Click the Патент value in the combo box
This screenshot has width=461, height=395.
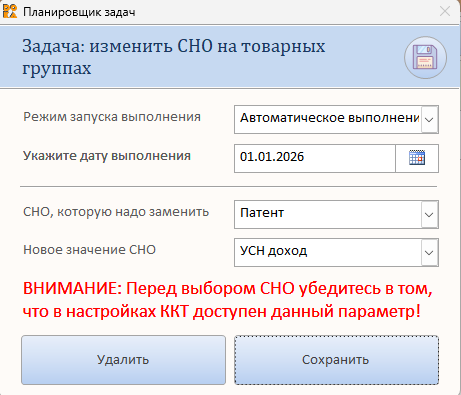tap(262, 213)
